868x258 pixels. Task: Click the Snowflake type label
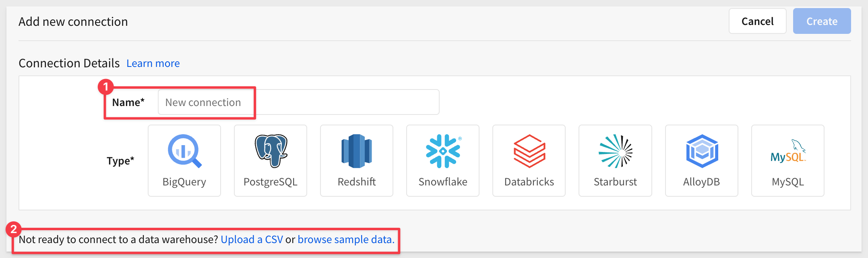click(x=443, y=182)
